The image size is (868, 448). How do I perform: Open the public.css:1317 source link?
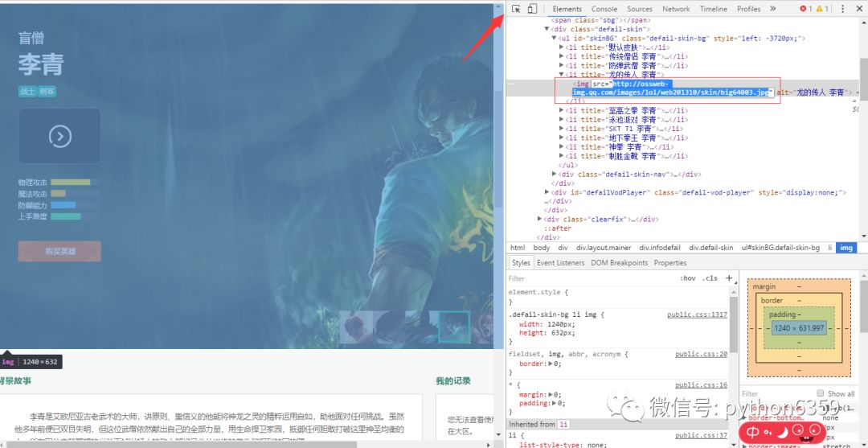(x=697, y=314)
